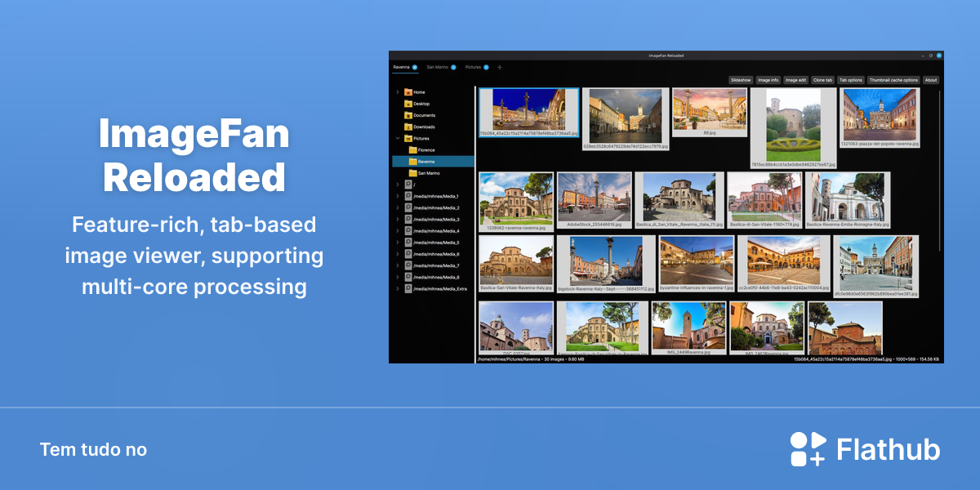Click the Media_6 drive icon
Screen dimensions: 980x490
[x=408, y=254]
